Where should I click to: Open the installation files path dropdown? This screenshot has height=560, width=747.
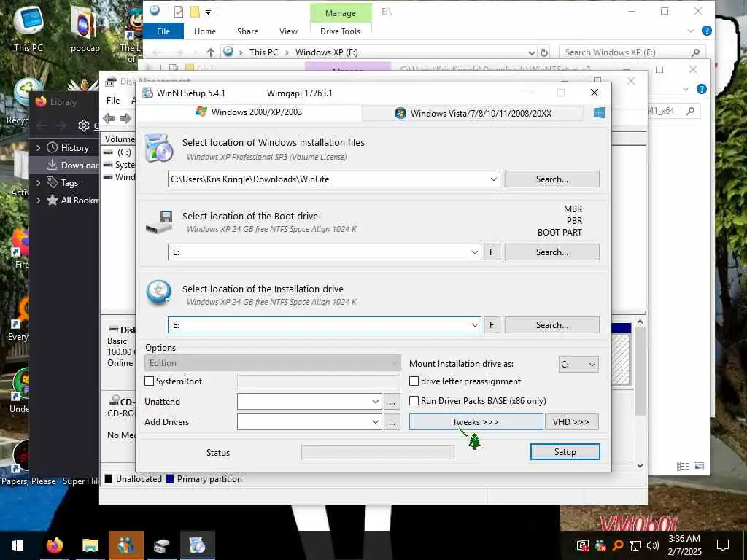click(x=494, y=179)
